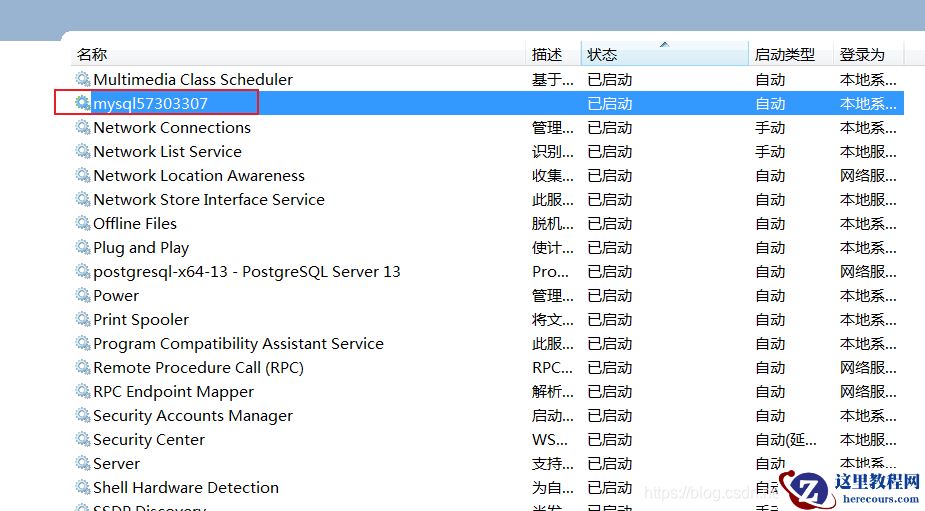The image size is (925, 511).
Task: Click the gear icon beside Print Spooler
Action: pos(83,319)
